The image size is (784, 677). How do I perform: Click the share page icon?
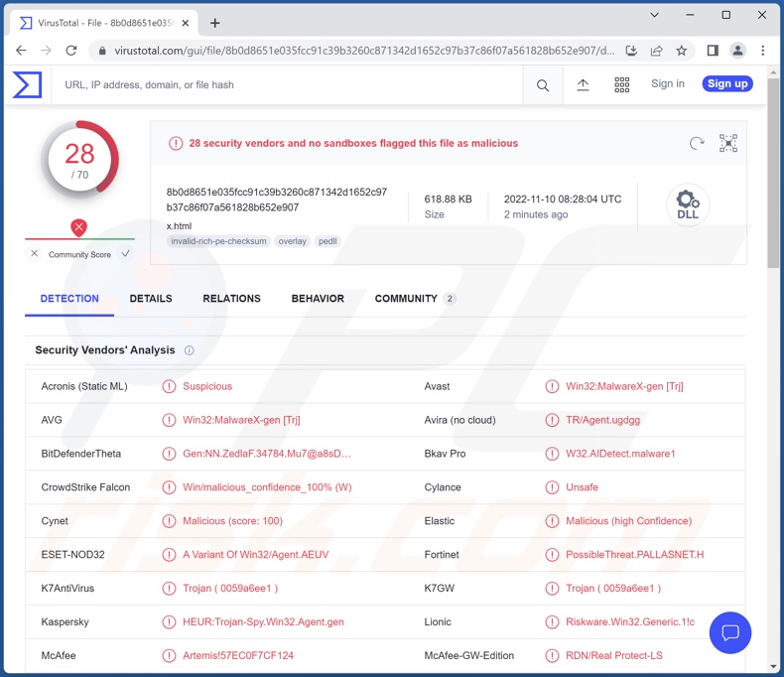click(657, 51)
